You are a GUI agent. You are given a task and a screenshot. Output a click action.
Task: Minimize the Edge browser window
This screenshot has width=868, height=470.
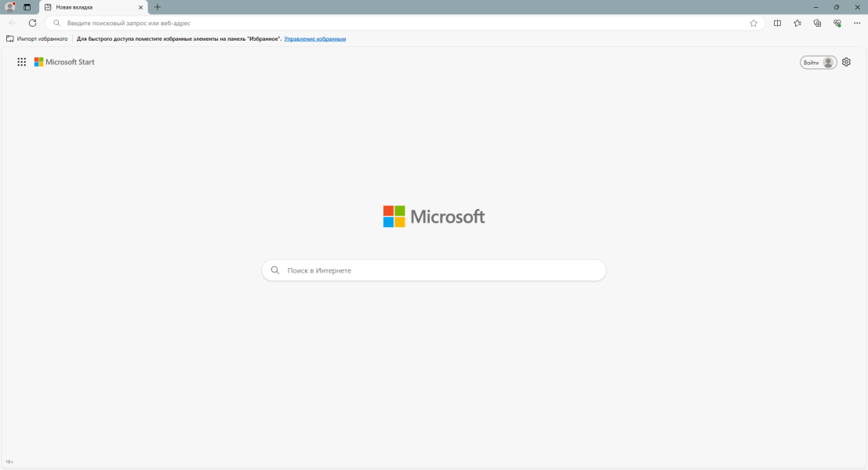pos(816,7)
